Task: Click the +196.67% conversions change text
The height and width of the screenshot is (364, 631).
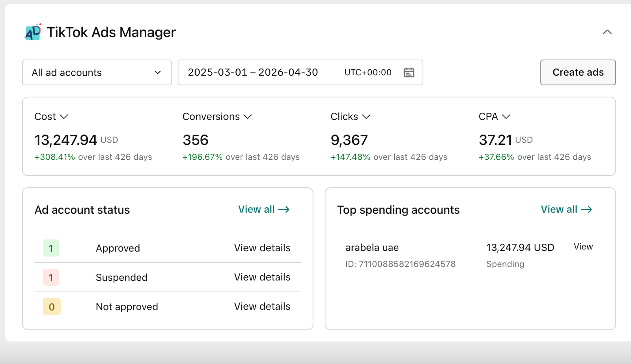Action: (x=203, y=157)
